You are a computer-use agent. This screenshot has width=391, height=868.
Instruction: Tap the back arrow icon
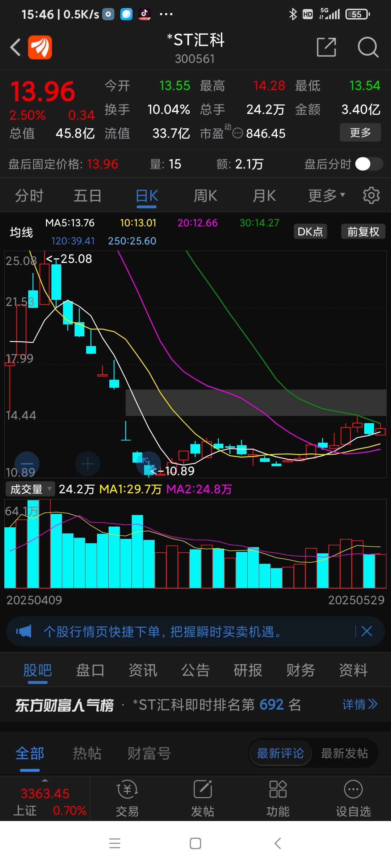(x=15, y=47)
